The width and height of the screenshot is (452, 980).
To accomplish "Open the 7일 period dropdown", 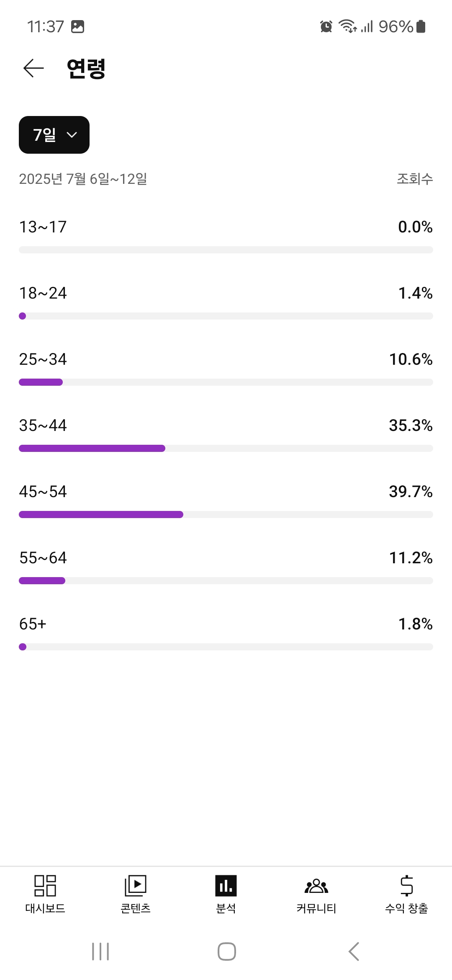I will click(x=54, y=135).
